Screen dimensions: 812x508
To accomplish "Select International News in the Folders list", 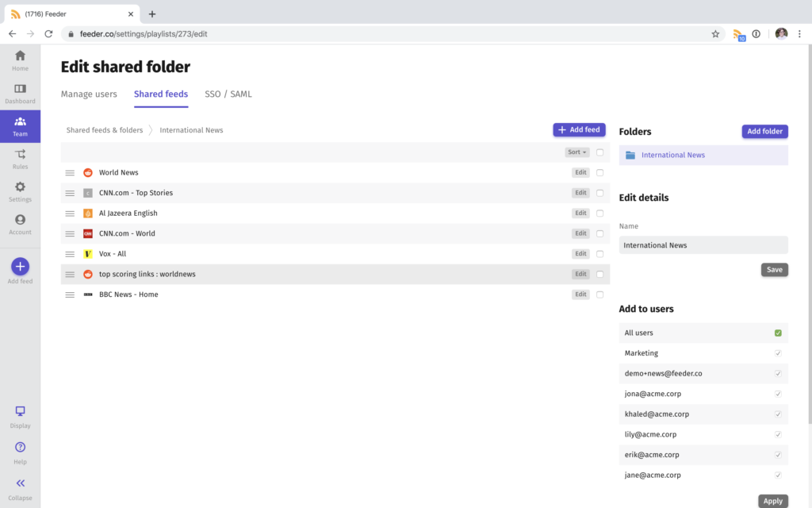I will pyautogui.click(x=703, y=155).
